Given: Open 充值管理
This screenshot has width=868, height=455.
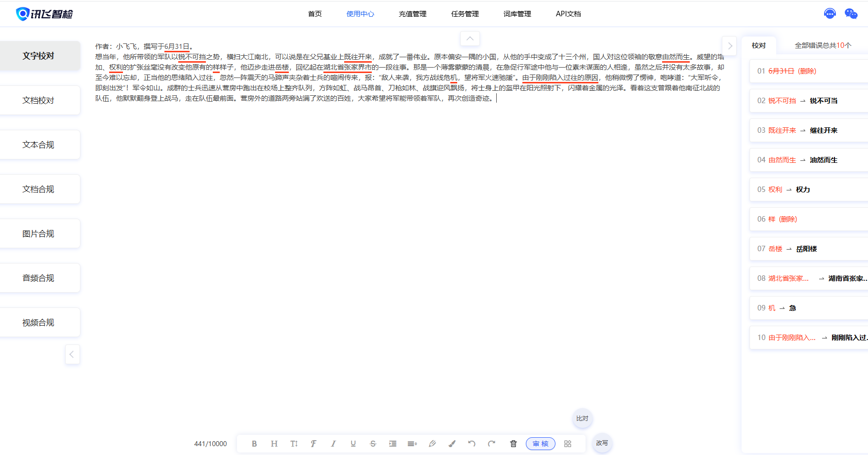Looking at the screenshot, I should (x=413, y=14).
